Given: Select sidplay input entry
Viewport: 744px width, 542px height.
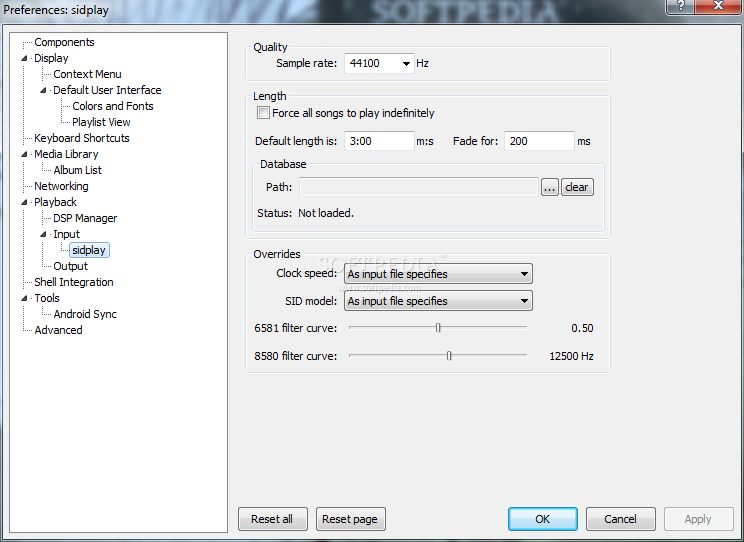Looking at the screenshot, I should click(89, 250).
